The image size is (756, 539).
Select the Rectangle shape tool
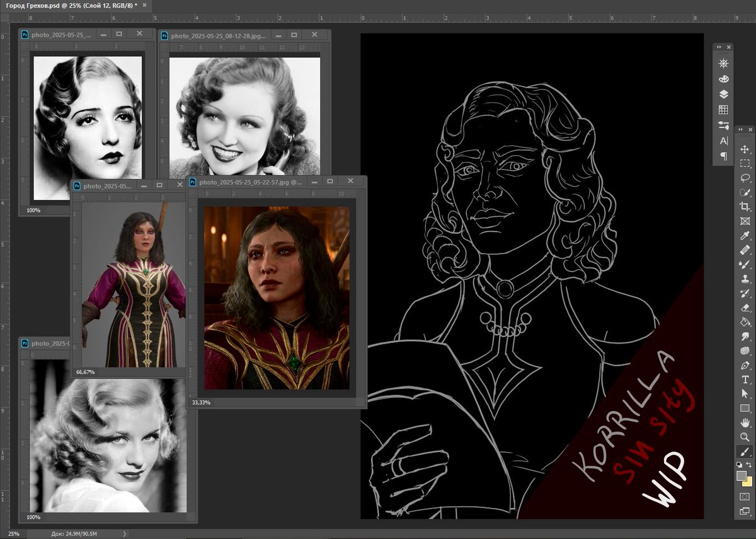745,409
